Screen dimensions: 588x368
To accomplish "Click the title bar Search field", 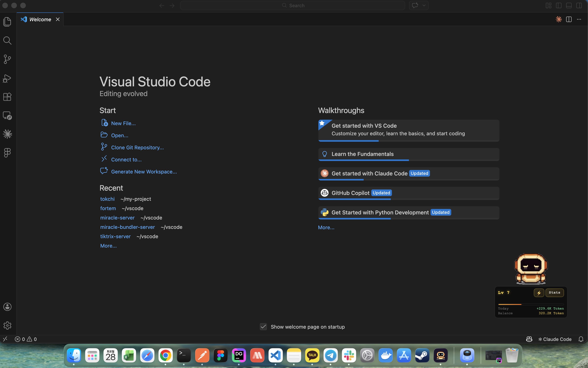I will pyautogui.click(x=292, y=5).
